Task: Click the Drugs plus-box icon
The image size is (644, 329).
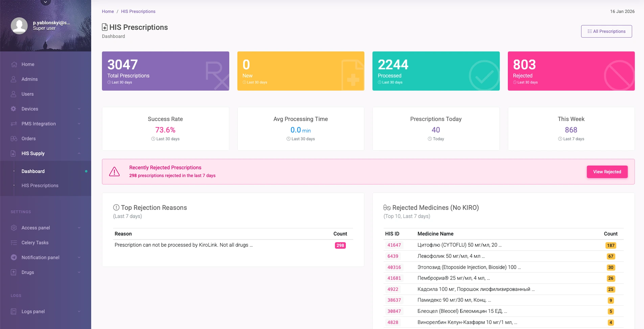Action: [x=14, y=272]
